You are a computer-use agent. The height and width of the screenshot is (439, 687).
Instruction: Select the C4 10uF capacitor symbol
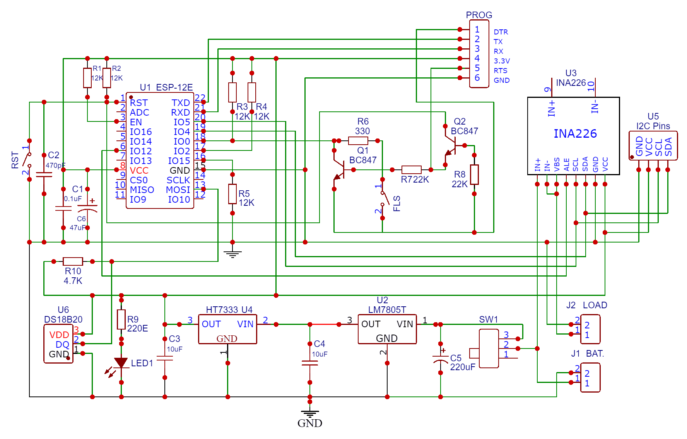(310, 363)
